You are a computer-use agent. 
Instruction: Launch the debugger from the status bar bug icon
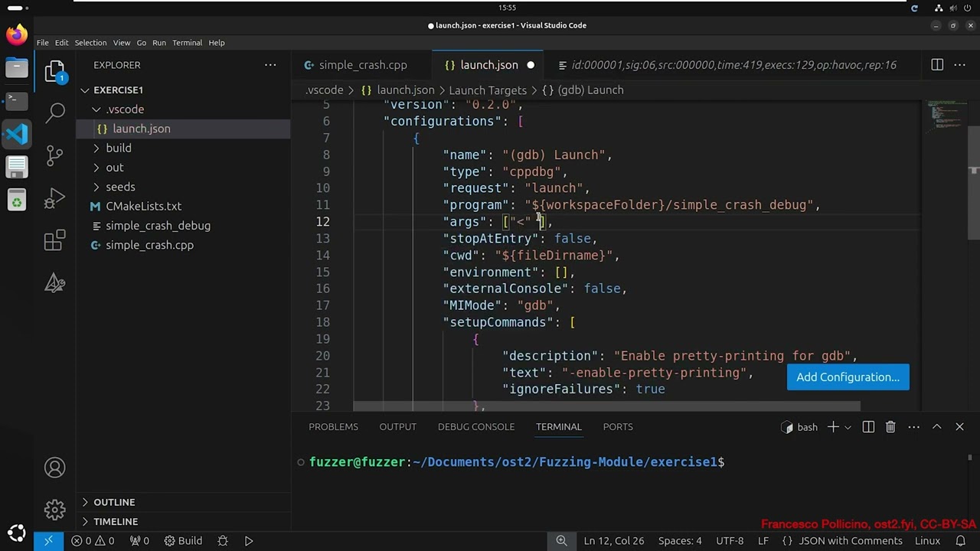(223, 541)
